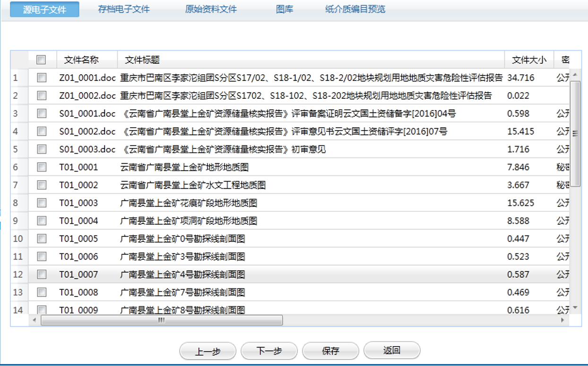Image resolution: width=588 pixels, height=366 pixels.
Task: Click file name T01_0004
Action: (x=78, y=221)
